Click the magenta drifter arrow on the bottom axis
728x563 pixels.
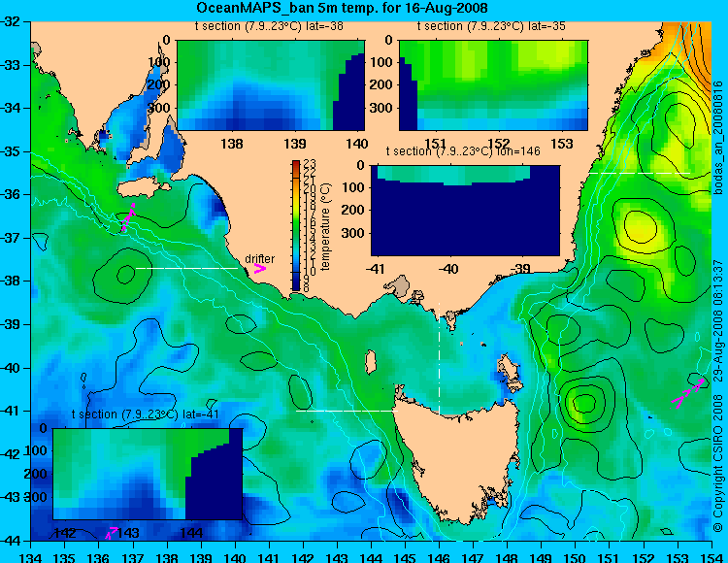tap(112, 533)
